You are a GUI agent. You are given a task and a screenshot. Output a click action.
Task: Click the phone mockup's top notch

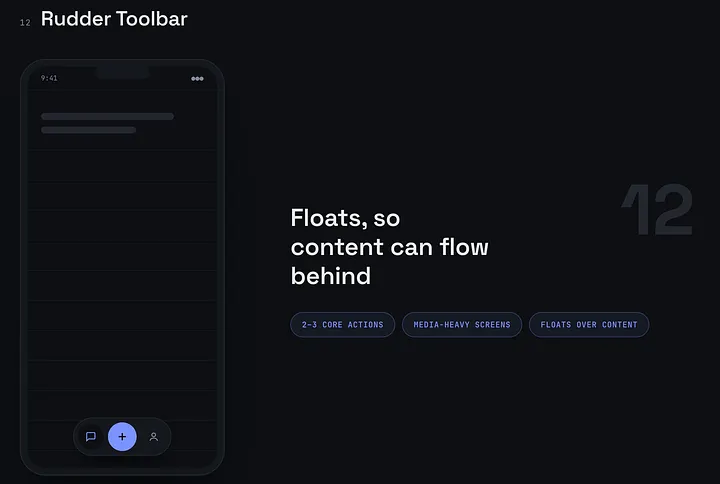click(x=123, y=73)
